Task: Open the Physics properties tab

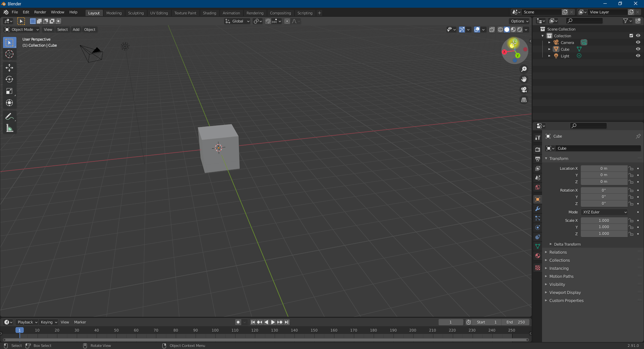Action: pyautogui.click(x=538, y=228)
